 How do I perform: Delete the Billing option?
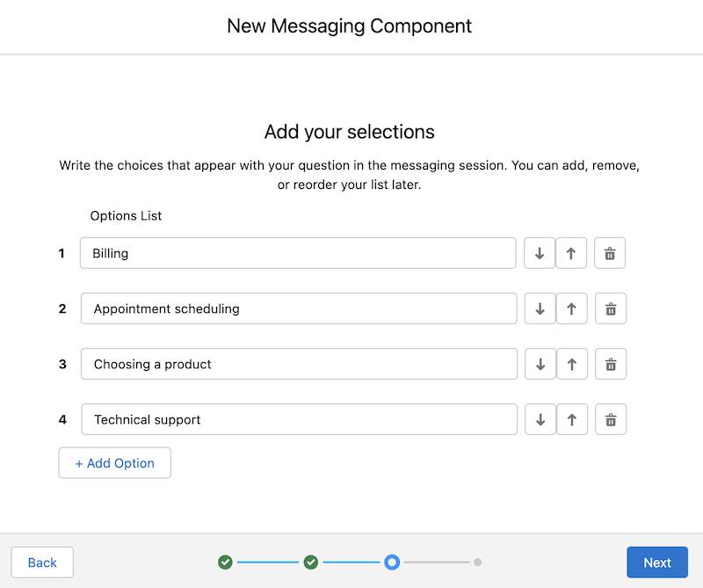[610, 252]
